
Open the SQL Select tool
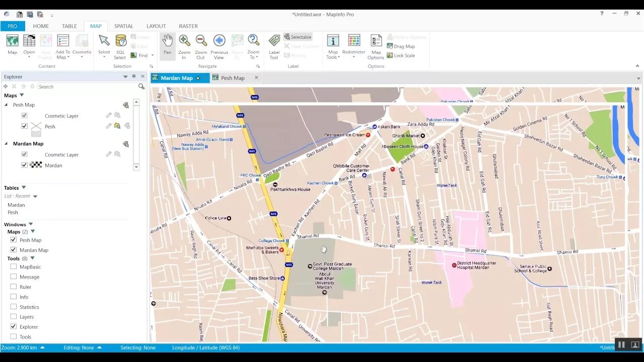[x=121, y=41]
